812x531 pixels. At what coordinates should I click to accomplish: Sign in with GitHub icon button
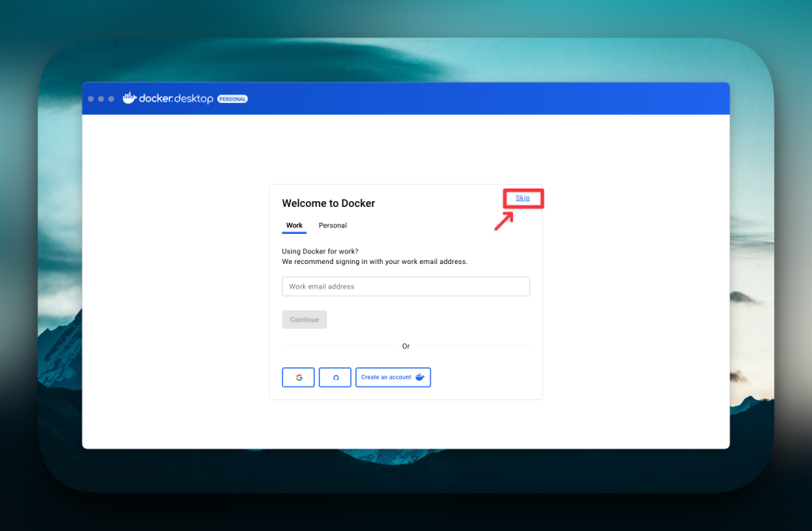[335, 377]
